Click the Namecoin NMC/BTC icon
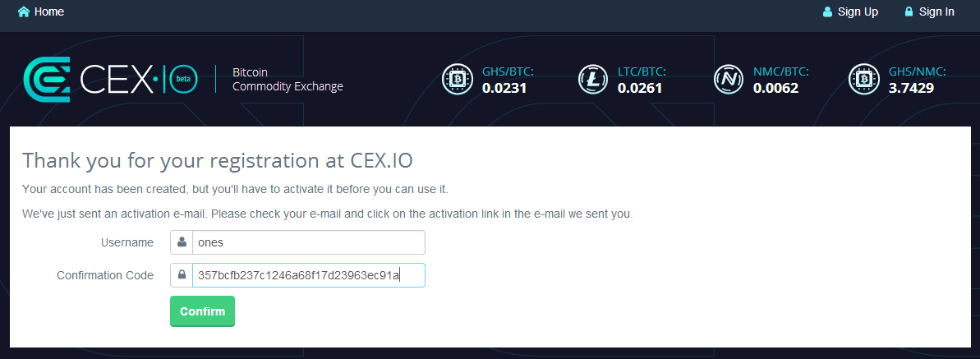 (729, 80)
